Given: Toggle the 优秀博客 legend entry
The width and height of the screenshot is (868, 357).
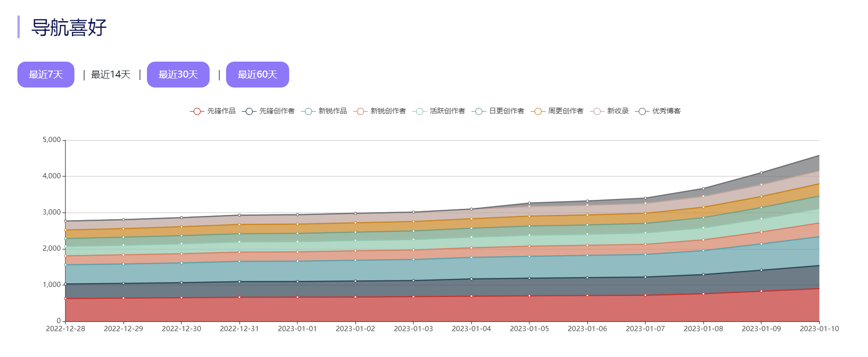Looking at the screenshot, I should 658,111.
